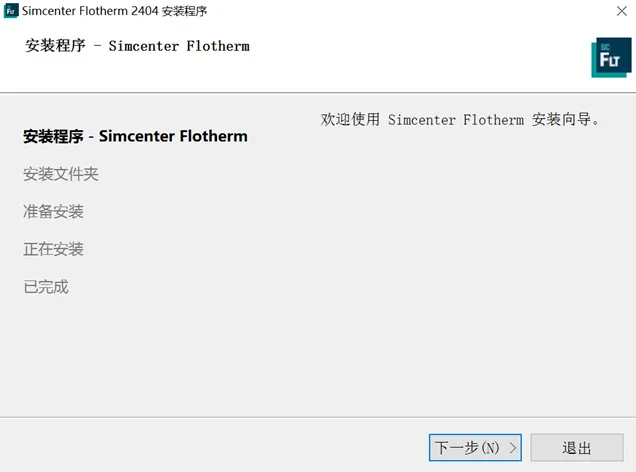
Task: Click the 欢迎使用 Simcenter Flotherm welcome message
Action: (x=460, y=120)
